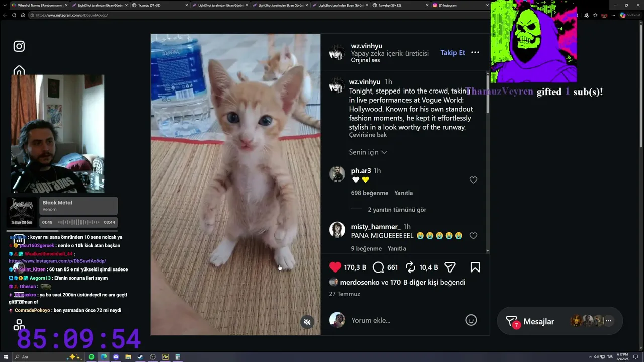The height and width of the screenshot is (362, 644).
Task: Save the post with the bookmark icon
Action: click(475, 267)
